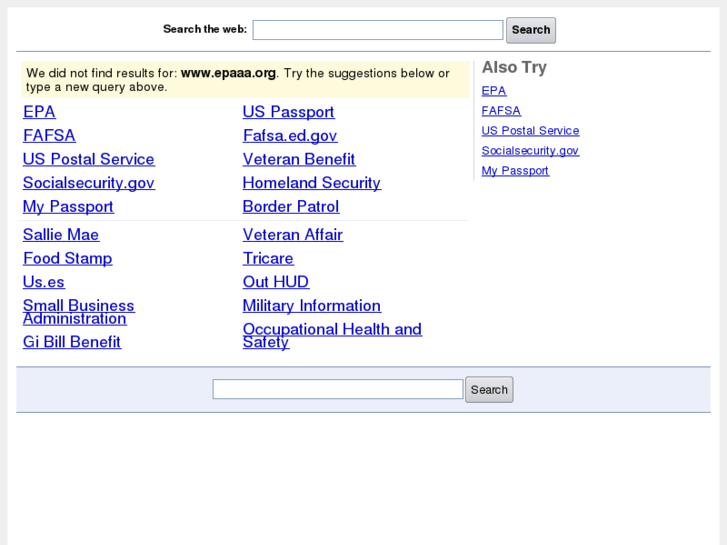Open the EPA link in main results
The height and width of the screenshot is (545, 727).
click(39, 112)
